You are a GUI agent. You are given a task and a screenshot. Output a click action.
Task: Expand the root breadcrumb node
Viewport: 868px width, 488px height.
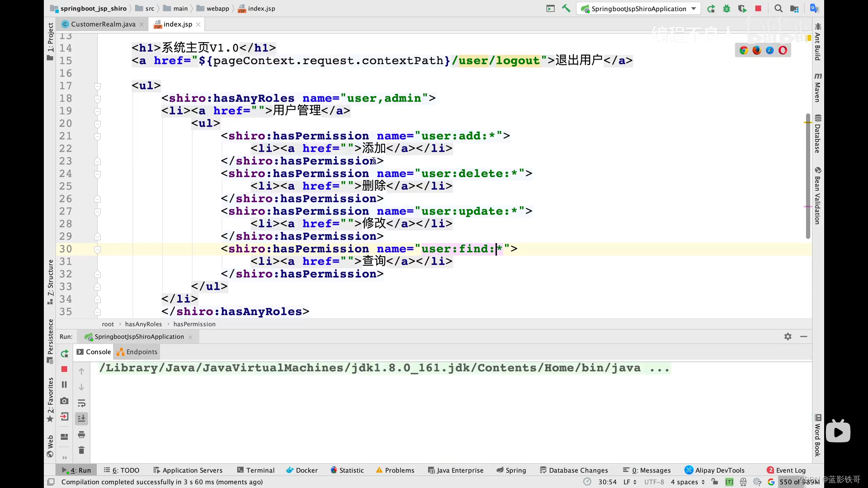point(107,324)
